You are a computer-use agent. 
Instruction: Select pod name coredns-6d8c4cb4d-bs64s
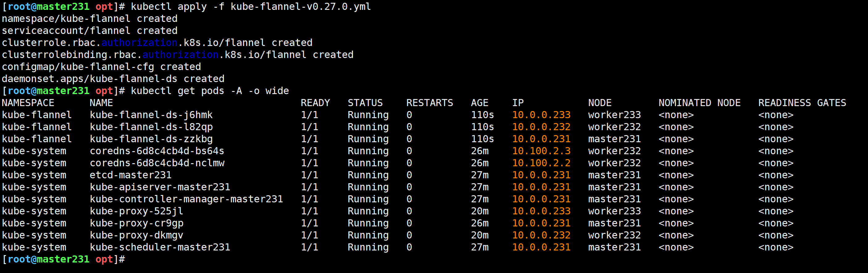(x=157, y=151)
